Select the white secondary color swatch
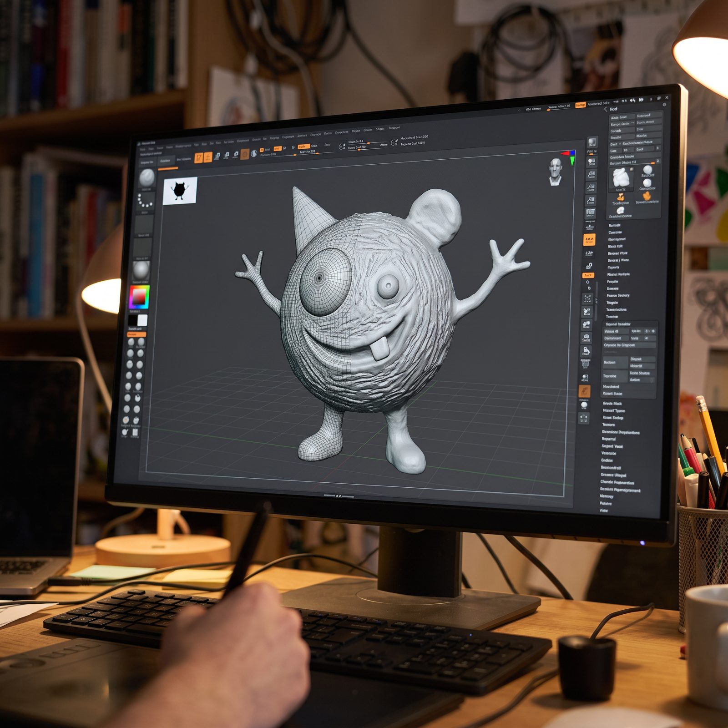 click(142, 320)
